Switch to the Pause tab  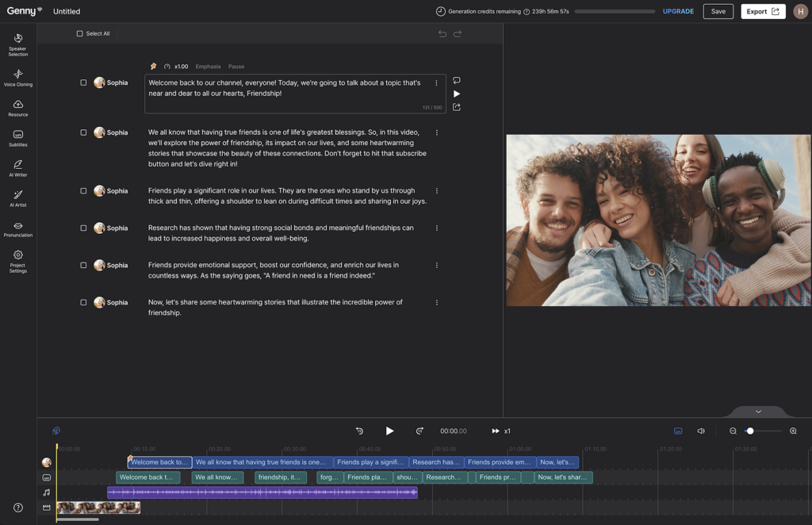[235, 67]
